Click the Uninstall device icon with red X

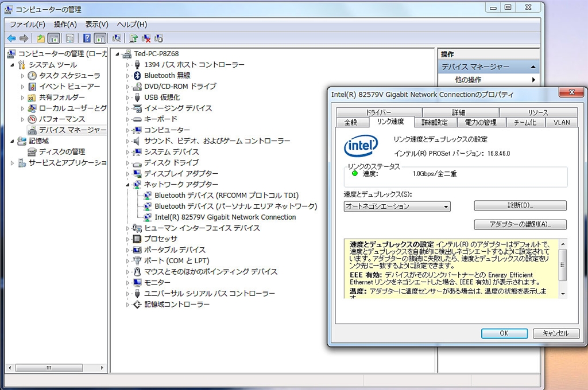146,38
